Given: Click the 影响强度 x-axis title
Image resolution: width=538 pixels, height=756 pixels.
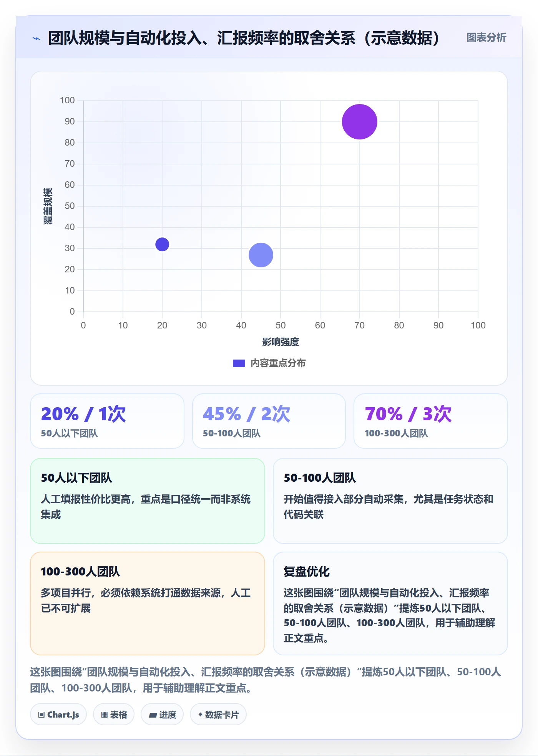Looking at the screenshot, I should coord(281,342).
